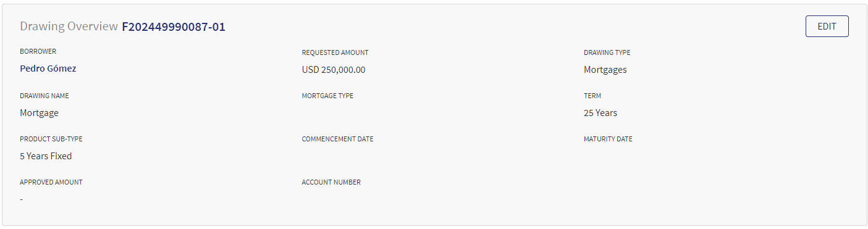This screenshot has height=229, width=868.
Task: Select drawing ID F202449990087-01
Action: pyautogui.click(x=174, y=27)
